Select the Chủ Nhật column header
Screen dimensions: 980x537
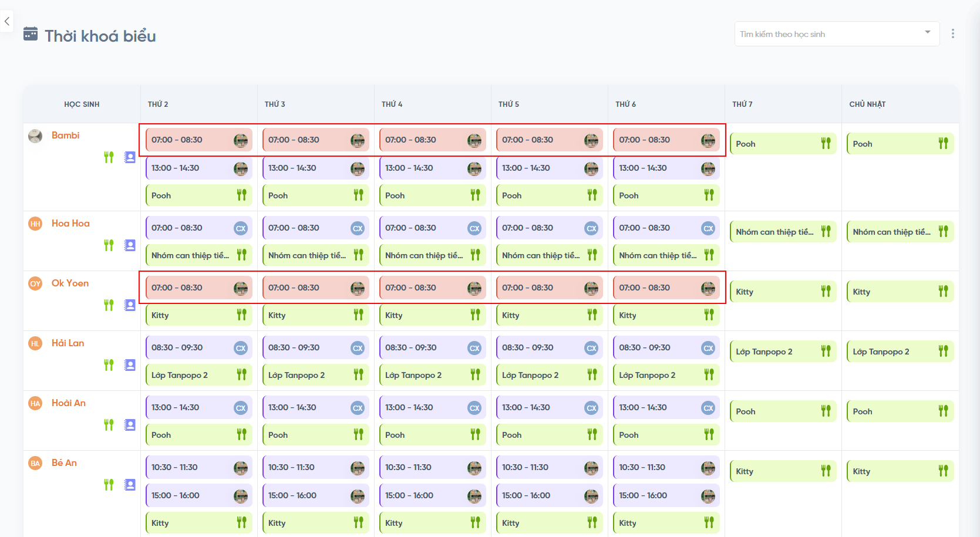(867, 104)
